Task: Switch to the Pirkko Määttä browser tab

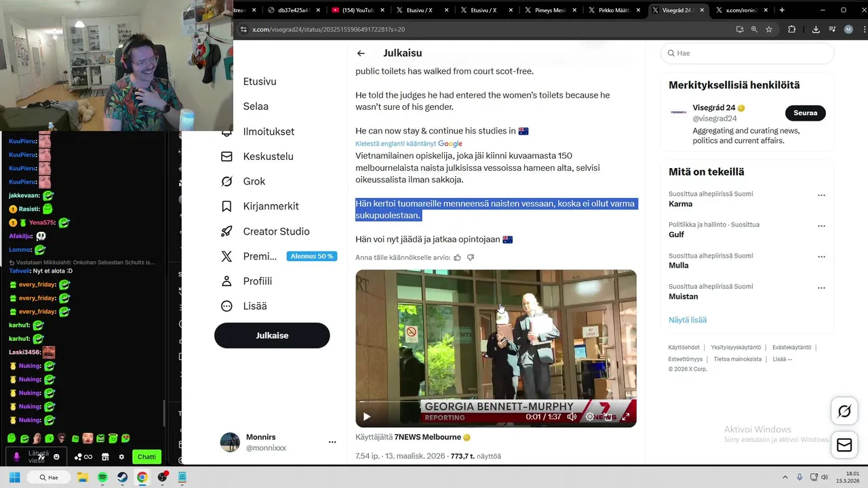Action: click(612, 10)
